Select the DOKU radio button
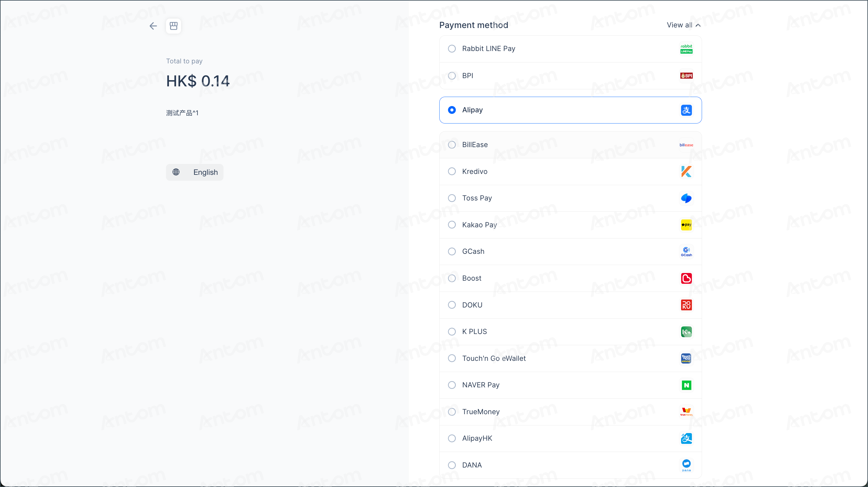 (452, 305)
